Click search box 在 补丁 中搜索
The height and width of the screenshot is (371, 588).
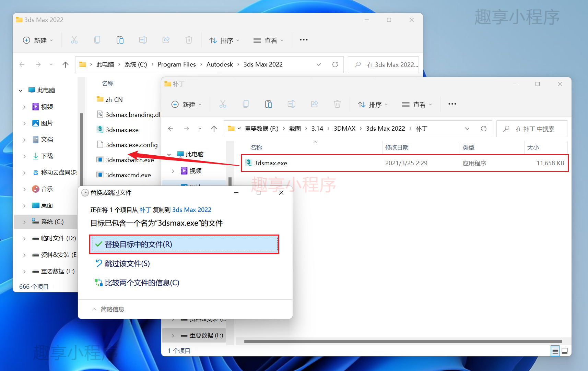[532, 129]
